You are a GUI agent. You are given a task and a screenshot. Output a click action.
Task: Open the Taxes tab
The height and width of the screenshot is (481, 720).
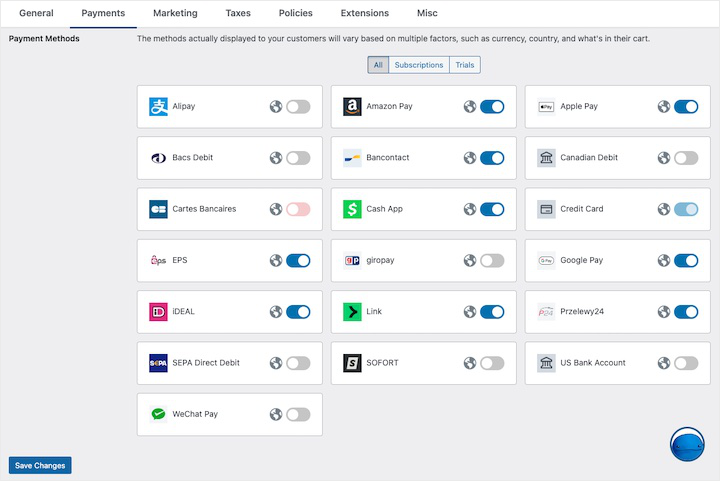click(238, 13)
